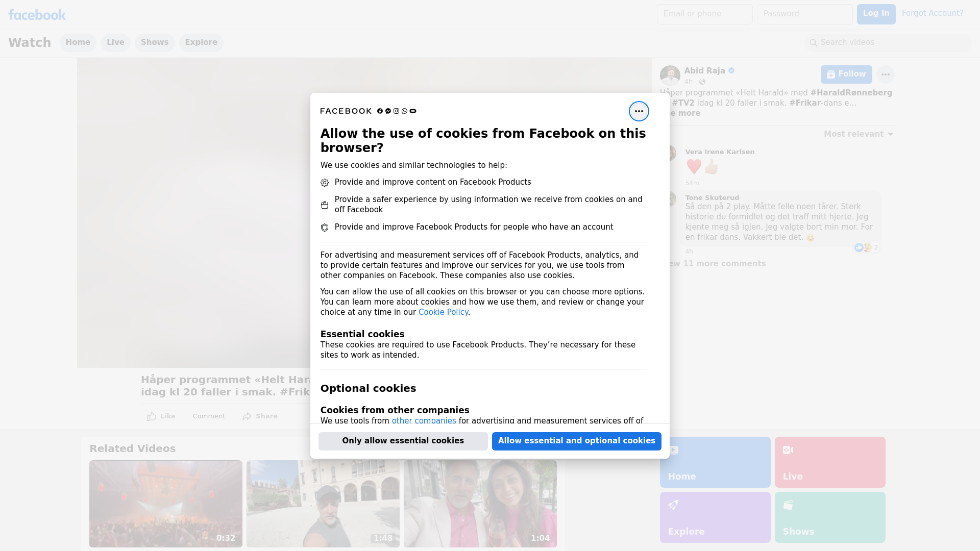Open the Explore tab in Watch header
The height and width of the screenshot is (551, 980).
(201, 42)
